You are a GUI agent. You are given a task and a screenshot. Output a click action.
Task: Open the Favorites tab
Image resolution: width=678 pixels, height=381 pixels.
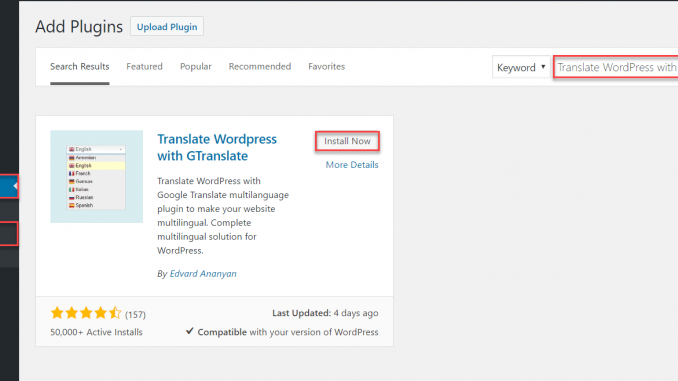(326, 67)
